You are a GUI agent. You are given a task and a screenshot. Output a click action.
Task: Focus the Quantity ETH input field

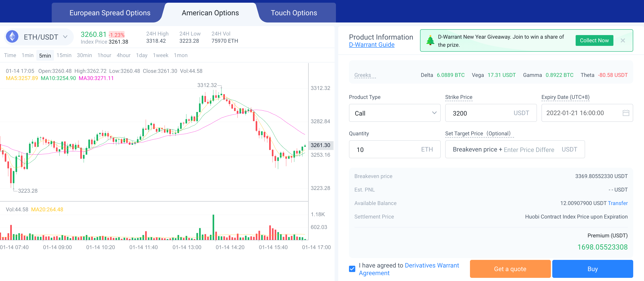[385, 149]
